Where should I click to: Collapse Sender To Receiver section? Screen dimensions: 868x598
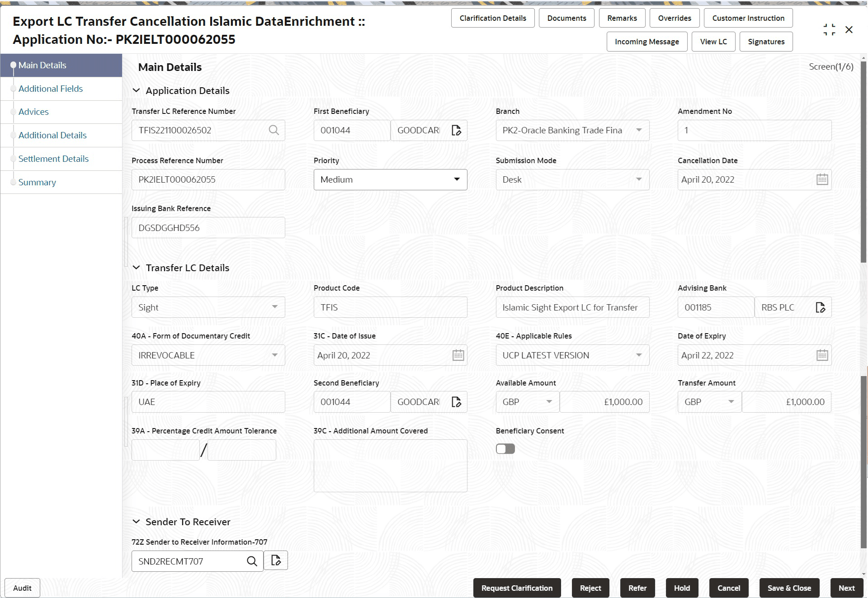(x=136, y=522)
